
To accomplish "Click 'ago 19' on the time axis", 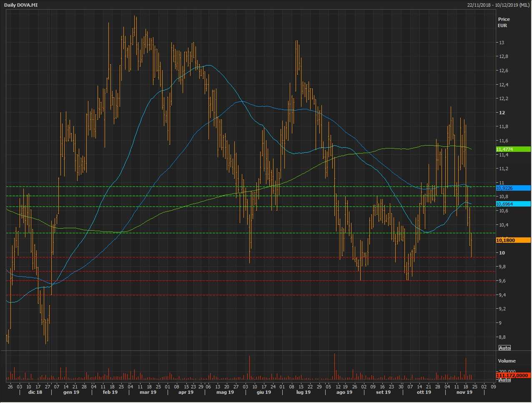I will [344, 392].
